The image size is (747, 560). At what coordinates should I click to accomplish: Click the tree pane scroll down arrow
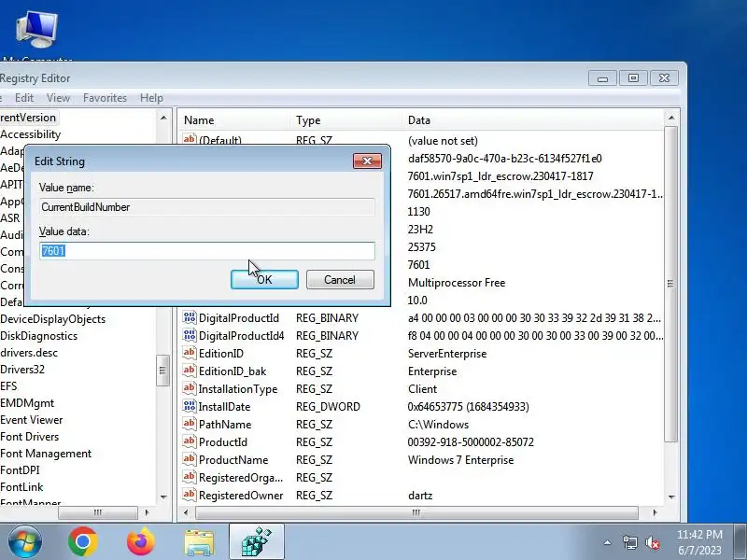[x=163, y=497]
